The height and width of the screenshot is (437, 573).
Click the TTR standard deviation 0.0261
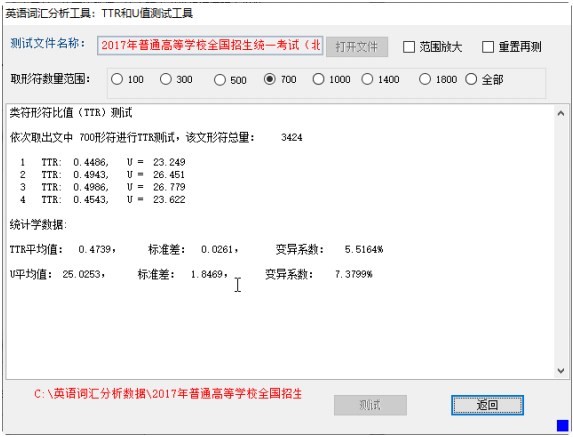217,250
